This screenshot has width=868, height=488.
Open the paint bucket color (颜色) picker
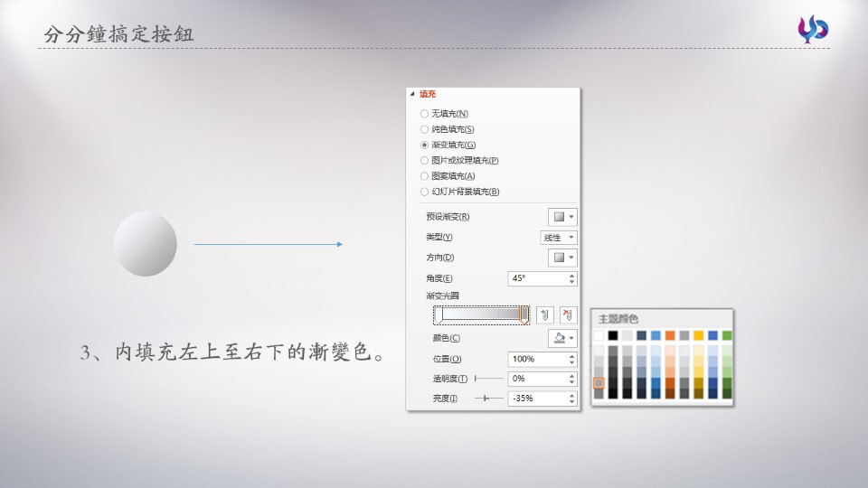click(562, 338)
